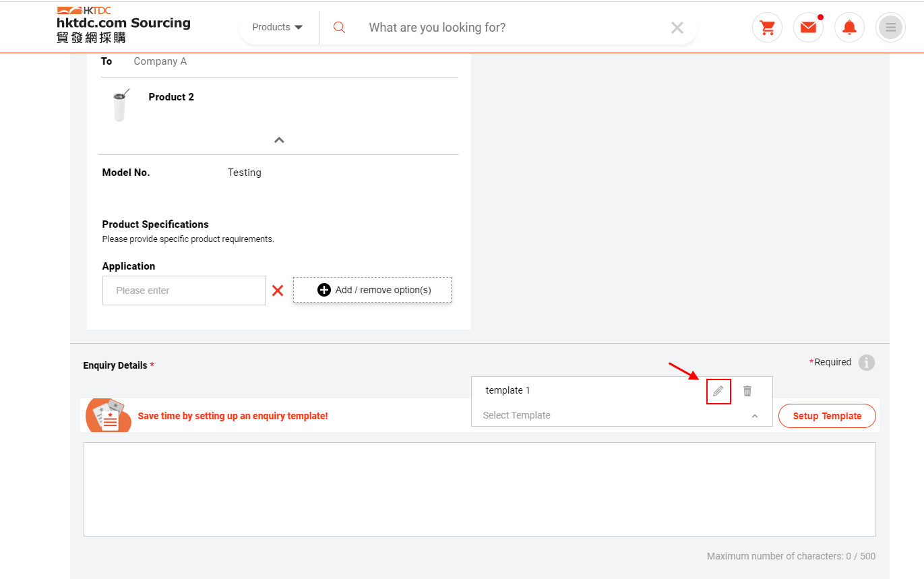This screenshot has height=579, width=924.
Task: Click the Add / remove option(s) button
Action: coord(372,290)
